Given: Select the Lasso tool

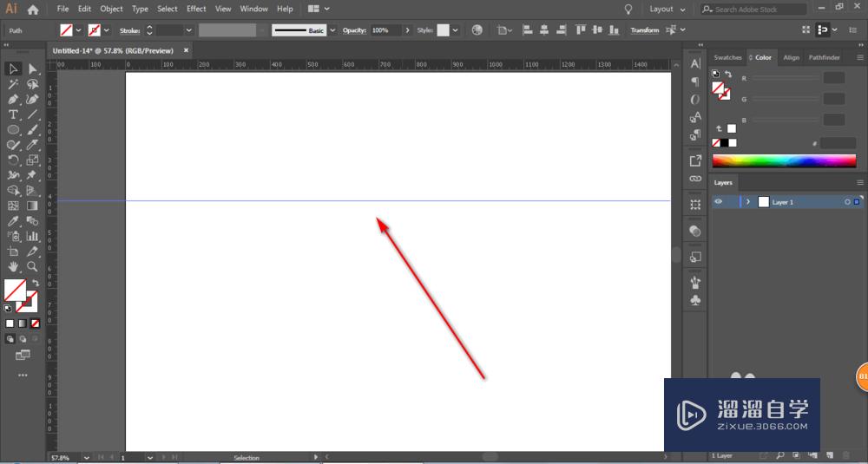Looking at the screenshot, I should tap(33, 84).
